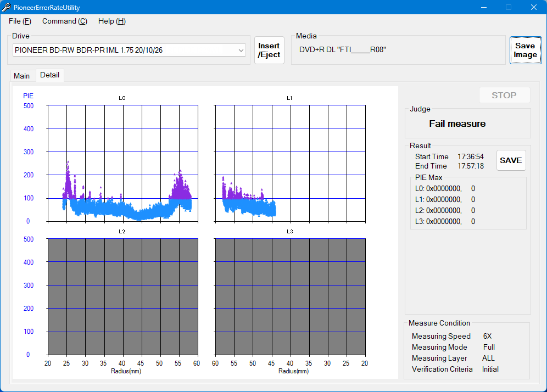Open the Command (C) menu
547x392 pixels.
pos(65,21)
